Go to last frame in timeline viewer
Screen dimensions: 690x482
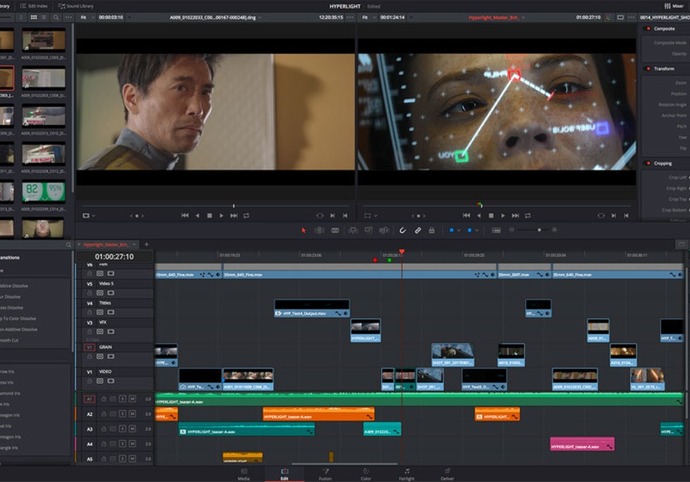coord(515,216)
